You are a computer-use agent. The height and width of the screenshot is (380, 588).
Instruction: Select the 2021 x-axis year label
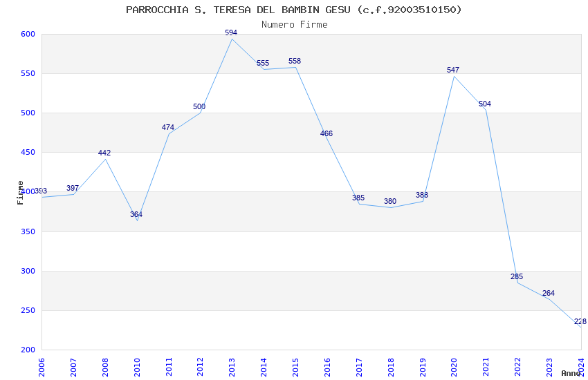coord(486,367)
